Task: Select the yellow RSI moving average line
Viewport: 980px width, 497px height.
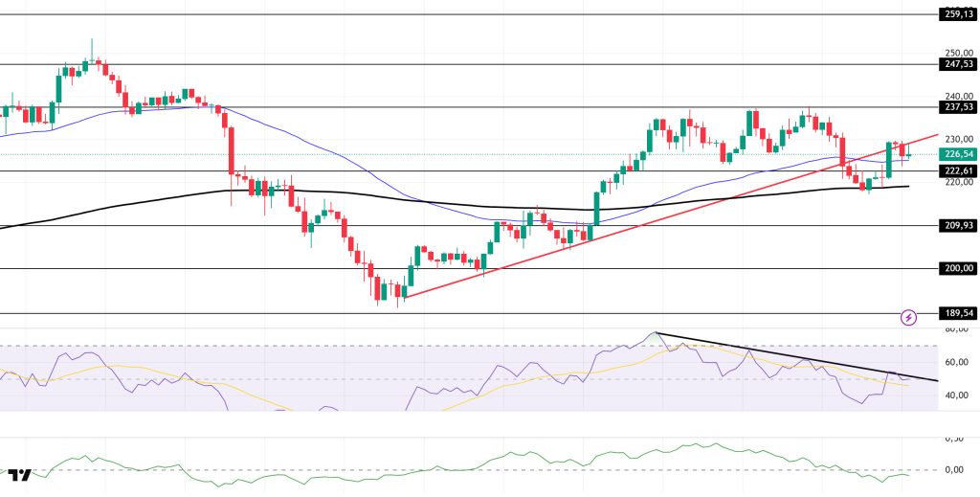Action: (x=96, y=365)
